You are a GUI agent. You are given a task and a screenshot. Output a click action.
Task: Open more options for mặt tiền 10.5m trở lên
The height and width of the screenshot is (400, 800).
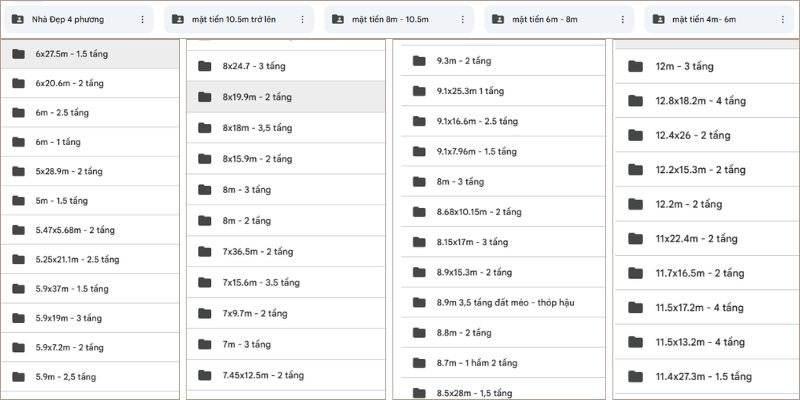point(302,19)
